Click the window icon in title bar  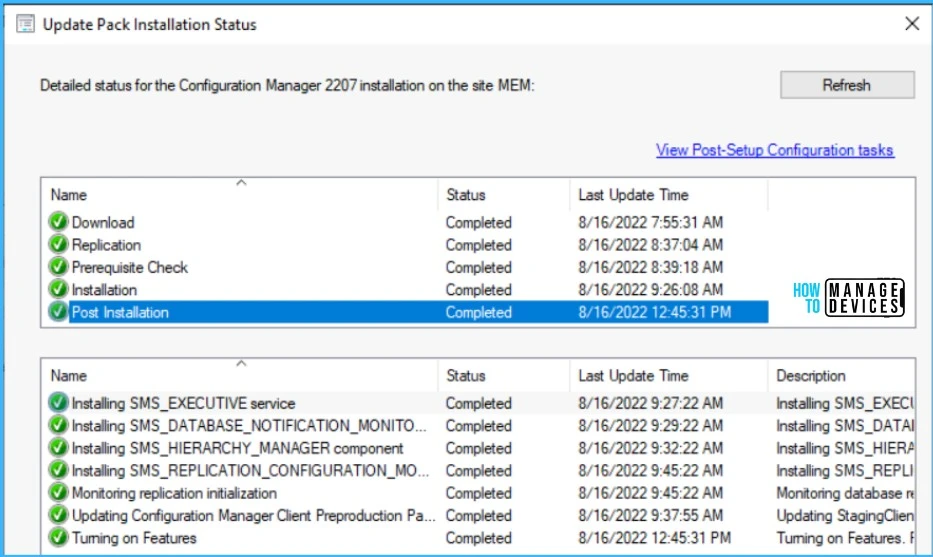click(25, 24)
